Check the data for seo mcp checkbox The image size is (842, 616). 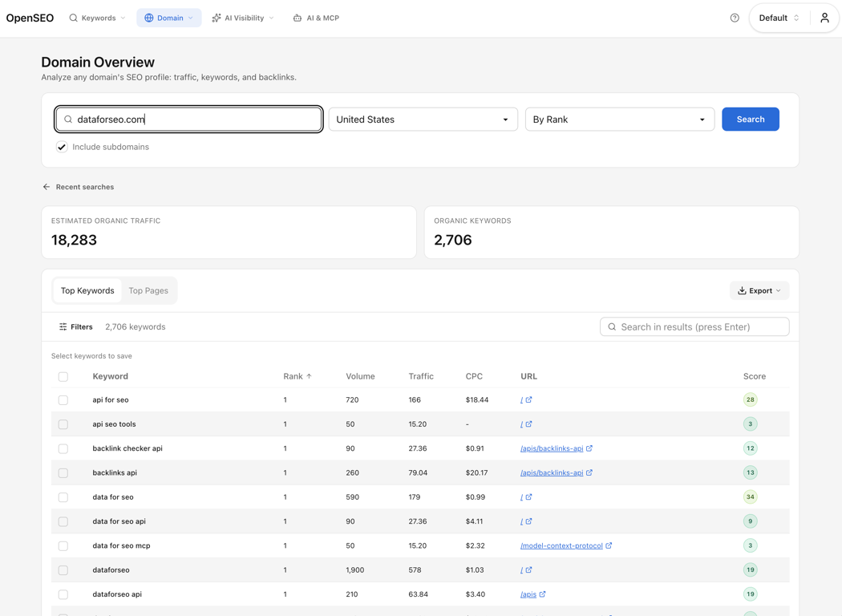(x=63, y=545)
